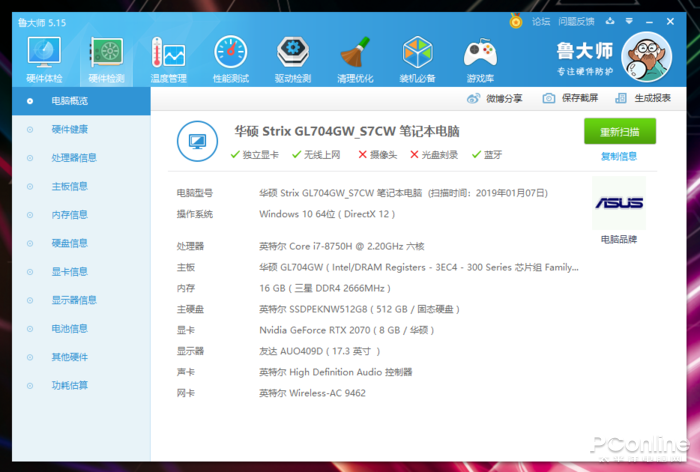
Task: Click the 保存截屏 camera icon
Action: pyautogui.click(x=549, y=98)
